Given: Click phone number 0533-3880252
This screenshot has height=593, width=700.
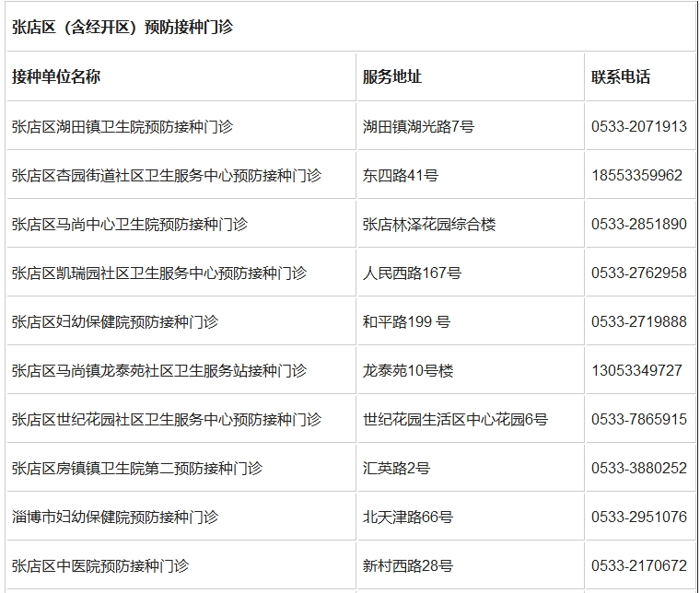Looking at the screenshot, I should (x=638, y=468).
